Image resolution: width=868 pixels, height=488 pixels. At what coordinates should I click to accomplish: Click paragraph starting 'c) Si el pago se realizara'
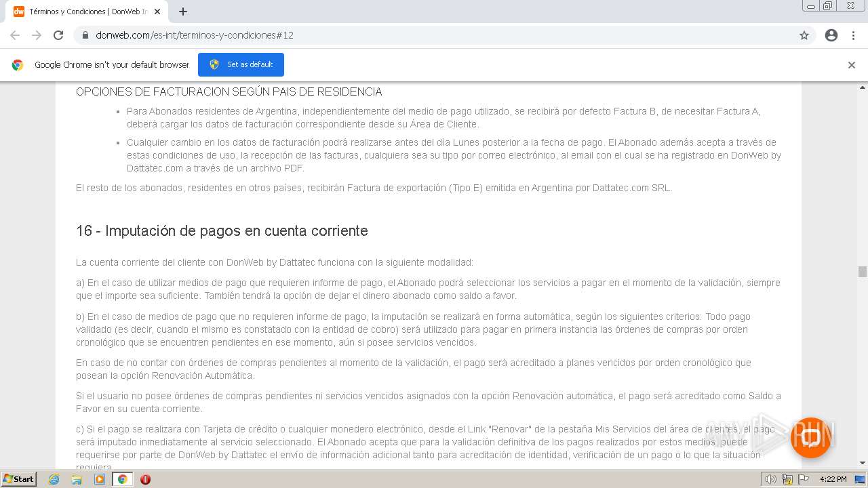[425, 448]
